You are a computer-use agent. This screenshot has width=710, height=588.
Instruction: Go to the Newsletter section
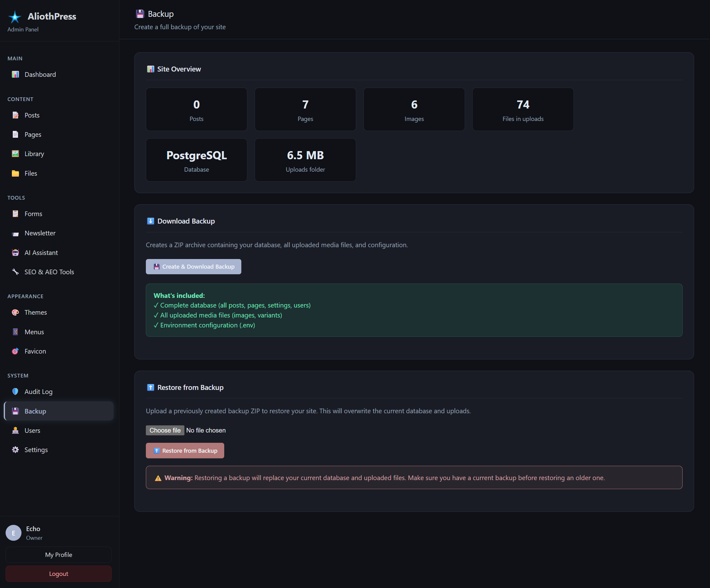[x=40, y=233]
